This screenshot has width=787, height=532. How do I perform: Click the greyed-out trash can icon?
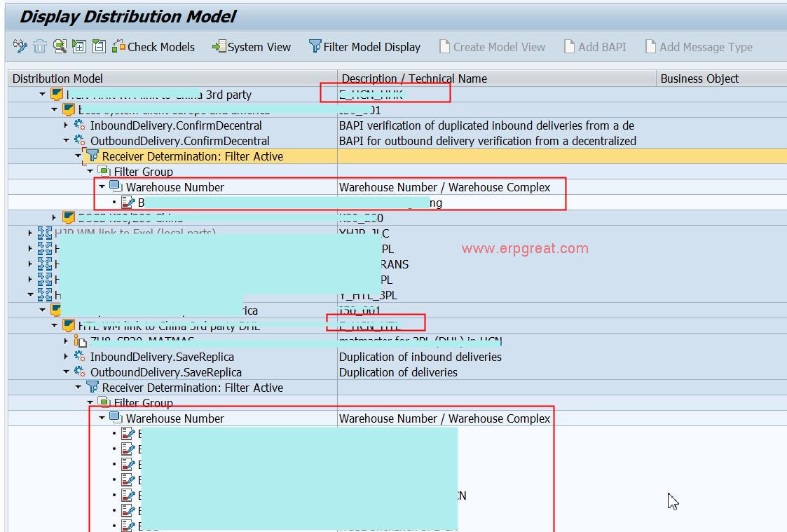point(40,47)
